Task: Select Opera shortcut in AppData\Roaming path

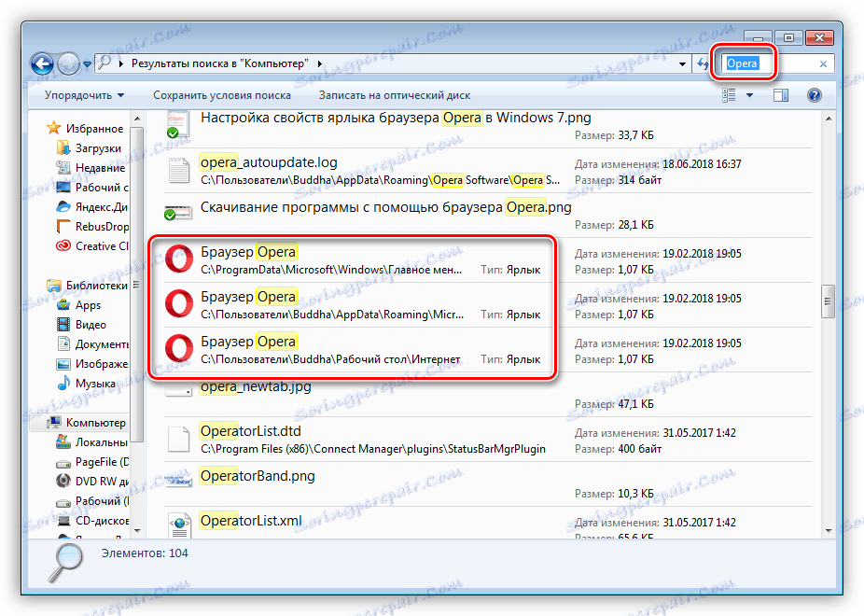Action: (487, 304)
